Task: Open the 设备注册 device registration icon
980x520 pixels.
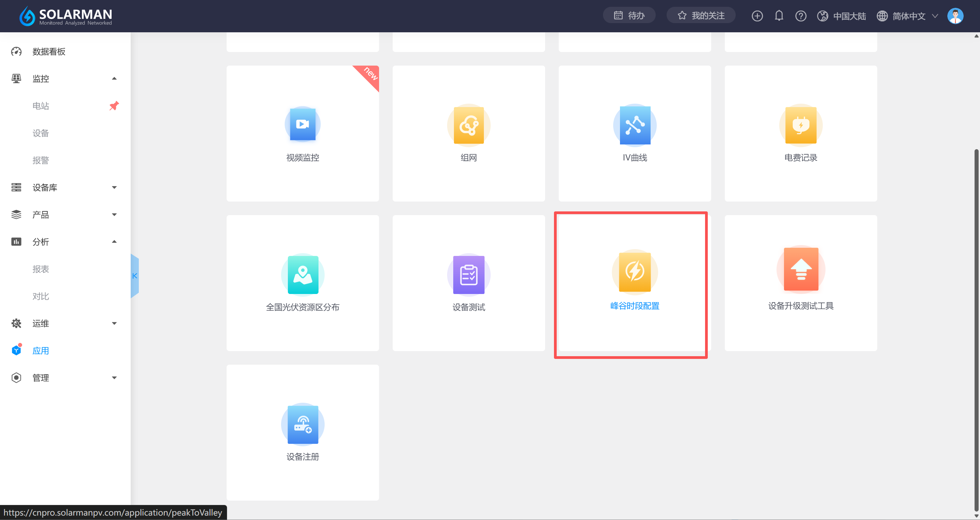Action: [303, 424]
